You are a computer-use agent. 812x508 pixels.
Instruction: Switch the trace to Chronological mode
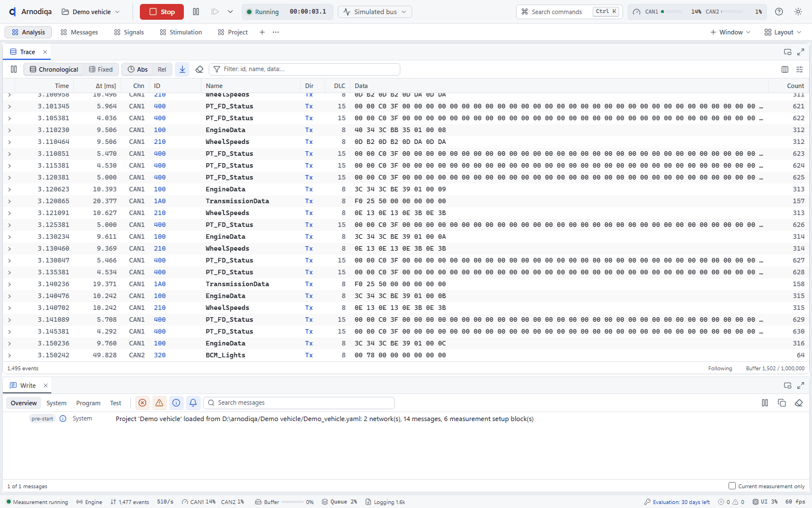pyautogui.click(x=54, y=69)
